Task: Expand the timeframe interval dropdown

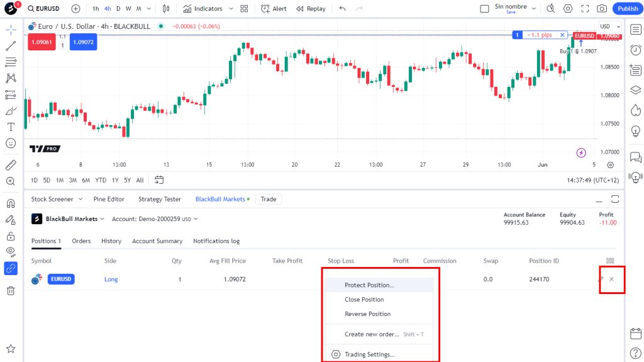Action: coord(148,9)
